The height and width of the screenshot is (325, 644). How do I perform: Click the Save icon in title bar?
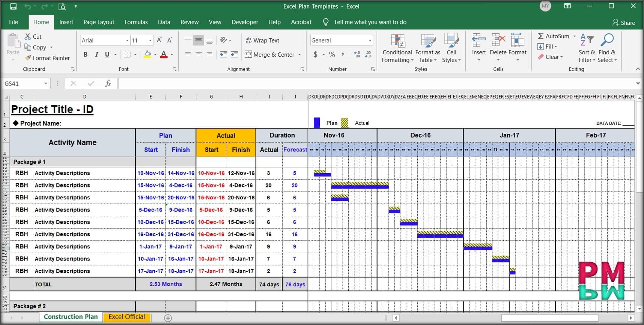14,6
